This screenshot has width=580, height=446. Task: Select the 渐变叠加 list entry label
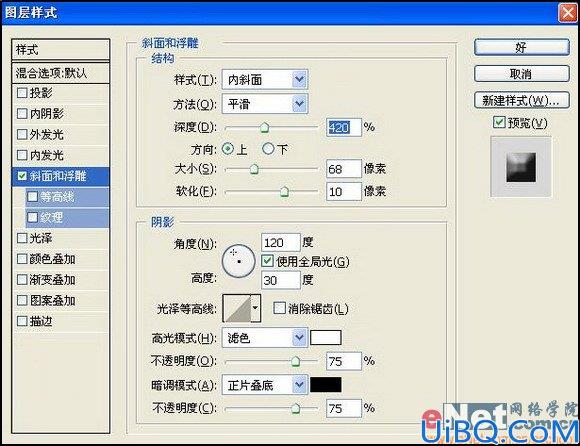(53, 280)
